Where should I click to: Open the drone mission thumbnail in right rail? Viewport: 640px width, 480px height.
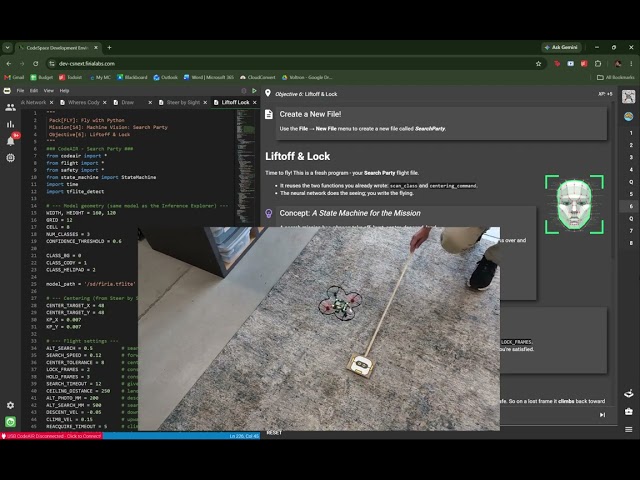[x=629, y=97]
